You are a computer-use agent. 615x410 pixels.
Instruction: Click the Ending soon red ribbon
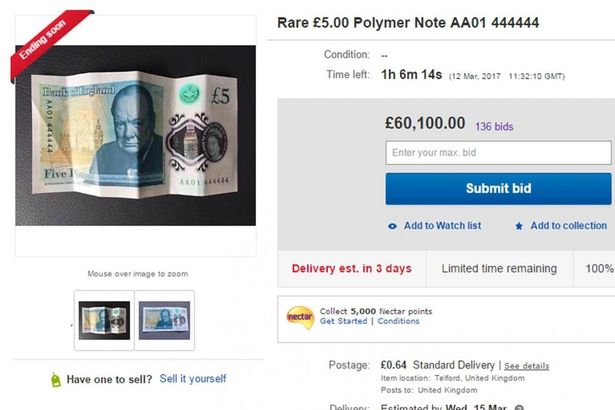49,41
